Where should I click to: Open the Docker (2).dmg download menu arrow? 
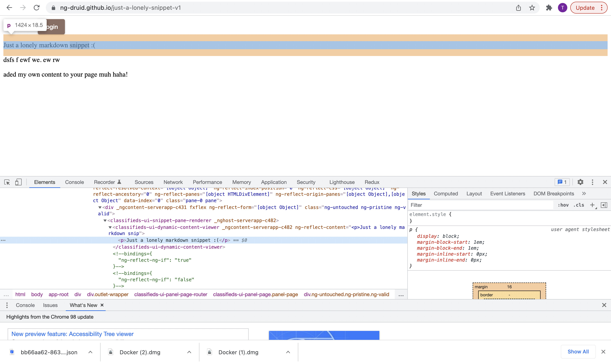(189, 352)
